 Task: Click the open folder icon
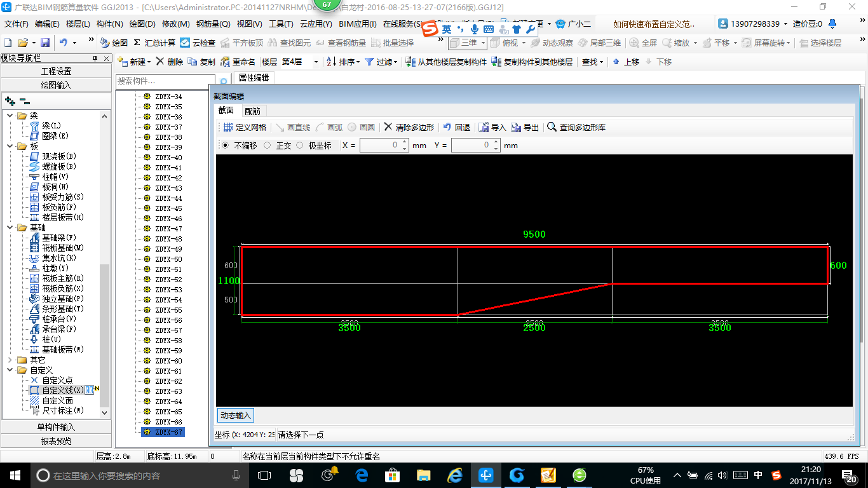(x=22, y=43)
